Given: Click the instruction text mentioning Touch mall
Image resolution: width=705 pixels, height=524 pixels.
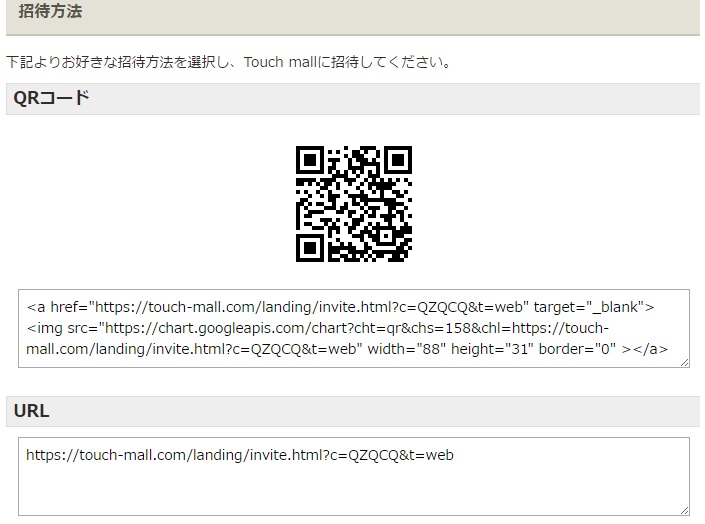Looking at the screenshot, I should point(229,62).
